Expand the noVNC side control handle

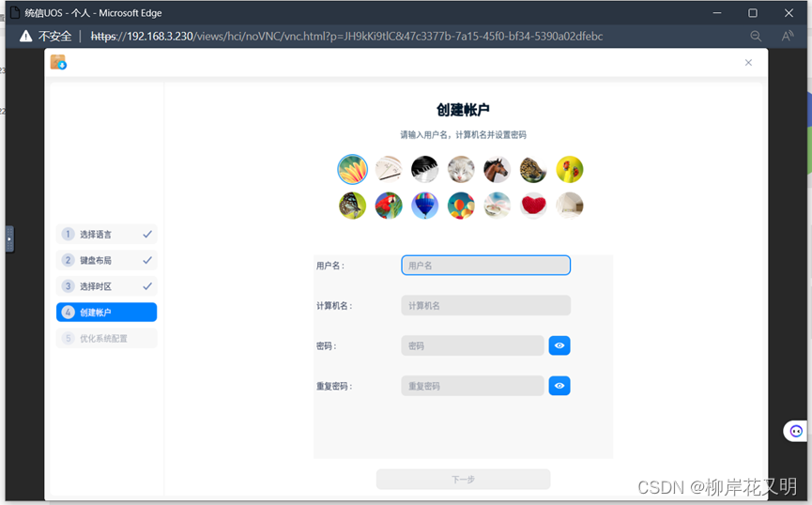(9, 238)
